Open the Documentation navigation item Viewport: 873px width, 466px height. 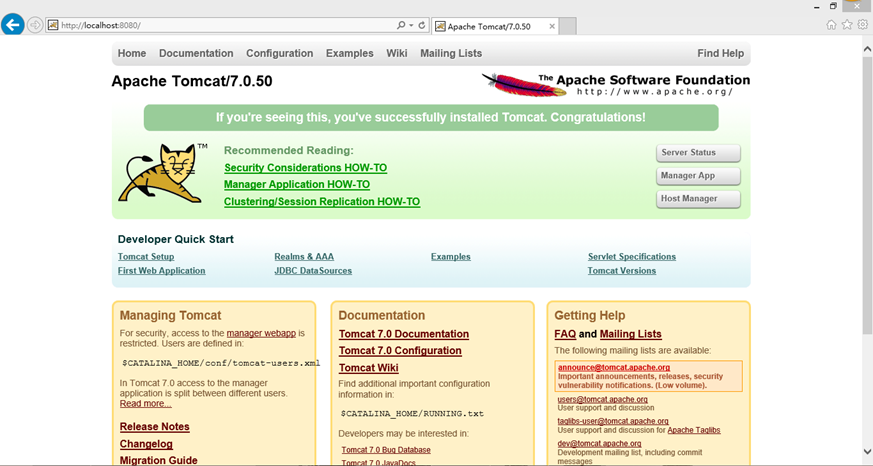point(196,53)
